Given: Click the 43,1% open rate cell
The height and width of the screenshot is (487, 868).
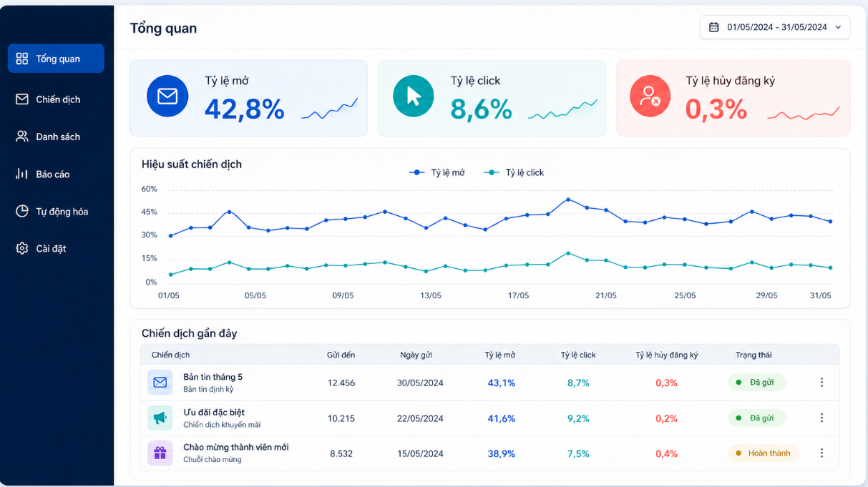Looking at the screenshot, I should 501,383.
